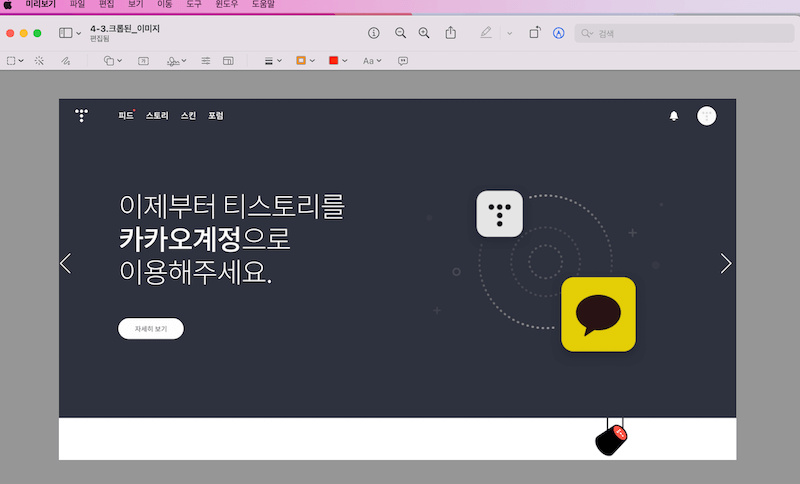The height and width of the screenshot is (484, 800).
Task: Click the Tistory app tile graphic
Action: (x=499, y=214)
